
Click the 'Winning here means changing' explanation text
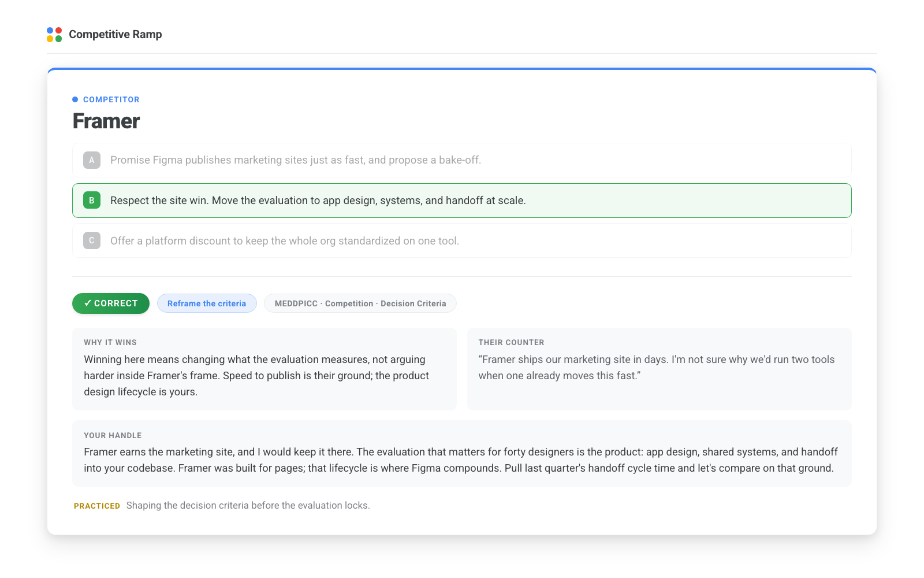[x=257, y=376]
